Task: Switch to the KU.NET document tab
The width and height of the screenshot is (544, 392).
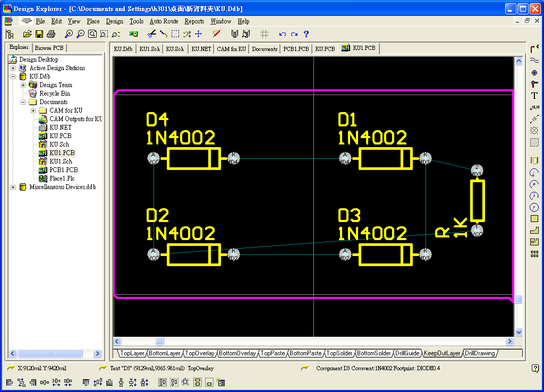Action: (x=201, y=49)
